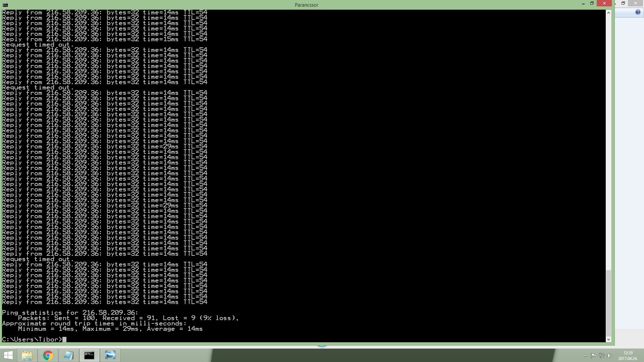Restore down the command prompt window
The height and width of the screenshot is (362, 644).
[x=592, y=4]
